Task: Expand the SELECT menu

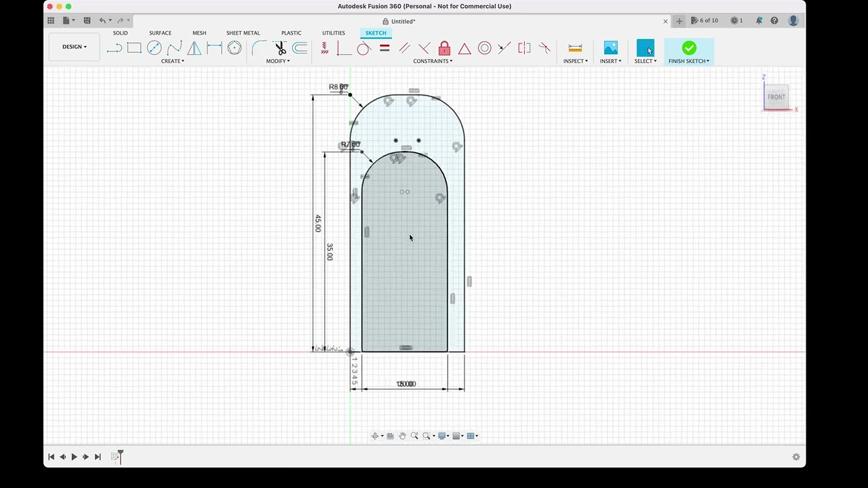Action: click(x=646, y=61)
